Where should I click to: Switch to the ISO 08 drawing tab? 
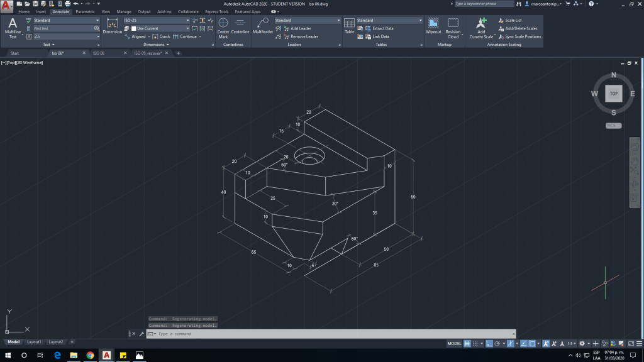click(99, 53)
